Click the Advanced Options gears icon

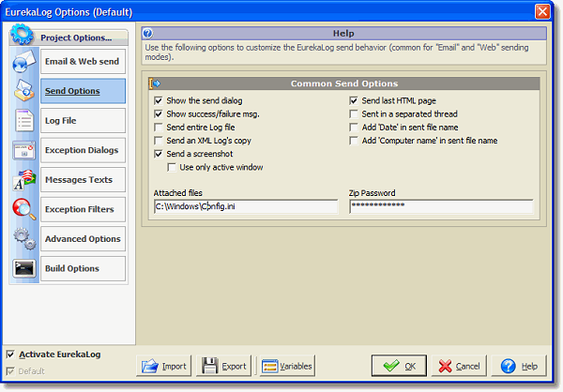[24, 239]
